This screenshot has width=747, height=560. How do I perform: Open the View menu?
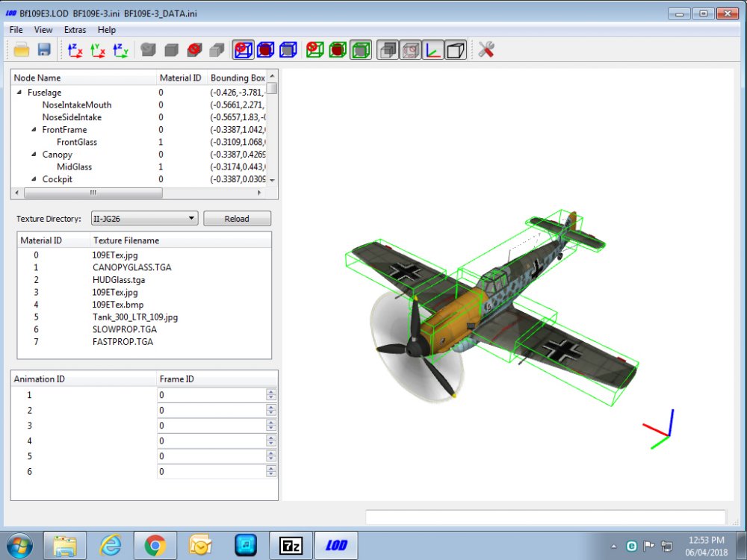(43, 30)
